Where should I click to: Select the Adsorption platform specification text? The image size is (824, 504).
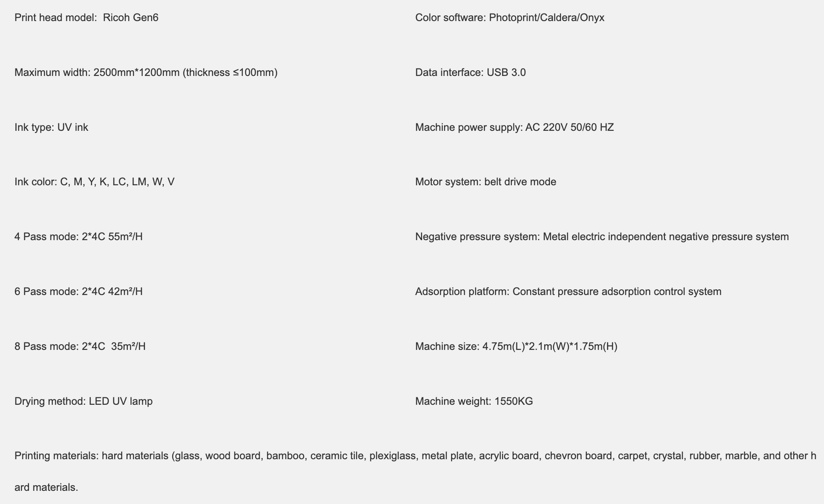pos(568,292)
